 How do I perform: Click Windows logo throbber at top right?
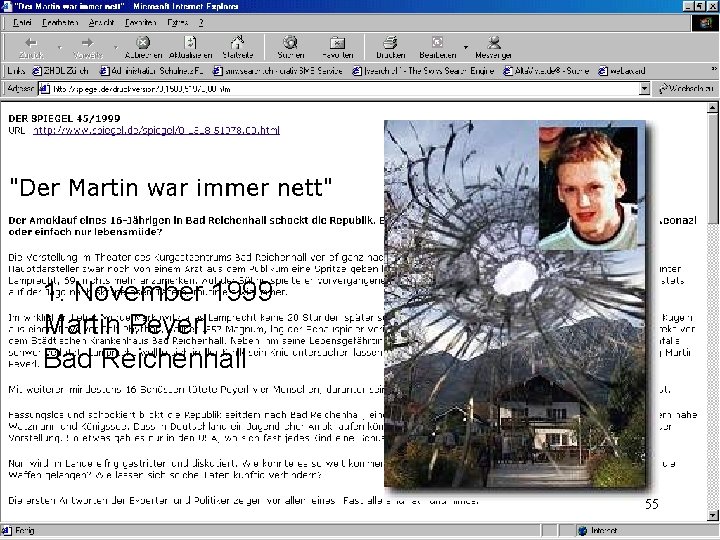pyautogui.click(x=705, y=23)
